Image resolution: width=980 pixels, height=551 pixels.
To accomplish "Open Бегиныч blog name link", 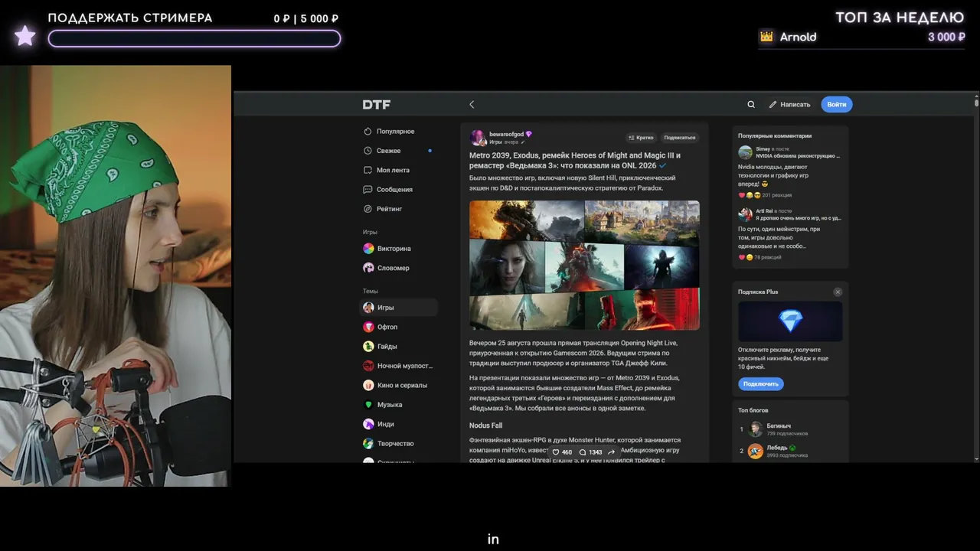I will [779, 425].
